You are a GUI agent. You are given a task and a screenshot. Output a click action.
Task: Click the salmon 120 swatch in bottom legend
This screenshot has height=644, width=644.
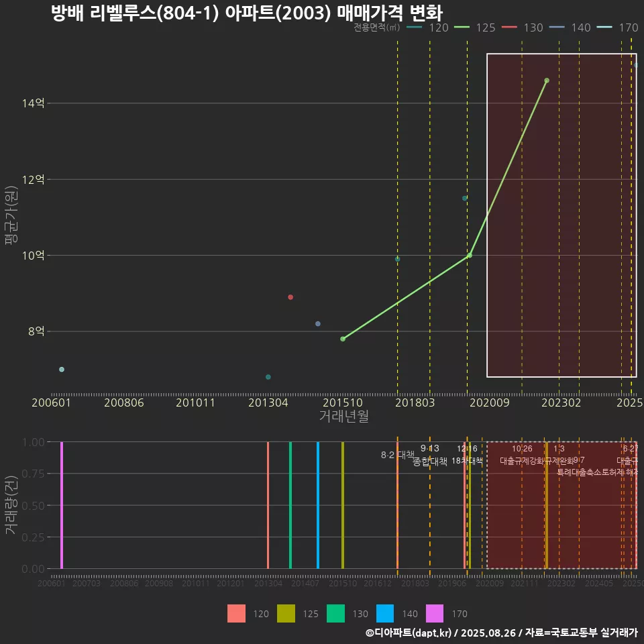tap(236, 613)
